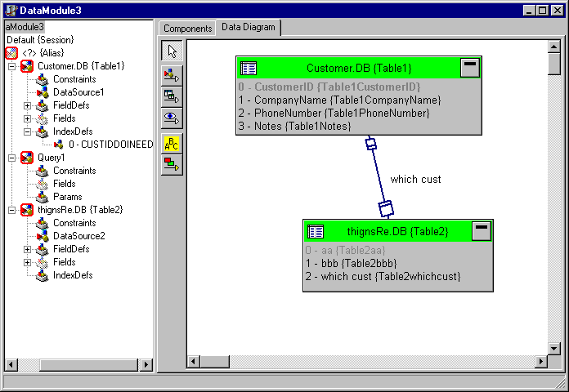Click the IndexDefs icon under thignsRe.DB
569x392 pixels.
pyautogui.click(x=43, y=275)
